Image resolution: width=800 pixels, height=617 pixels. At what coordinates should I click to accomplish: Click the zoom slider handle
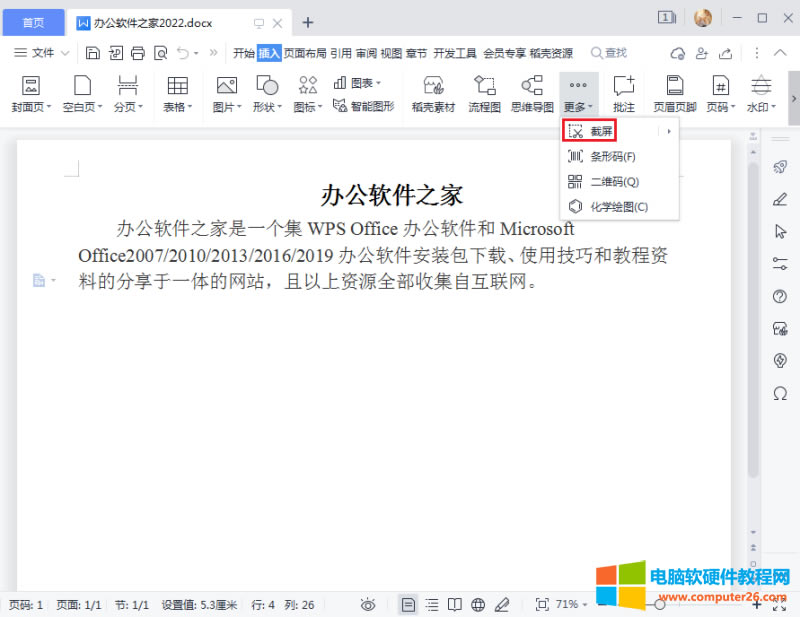(660, 604)
